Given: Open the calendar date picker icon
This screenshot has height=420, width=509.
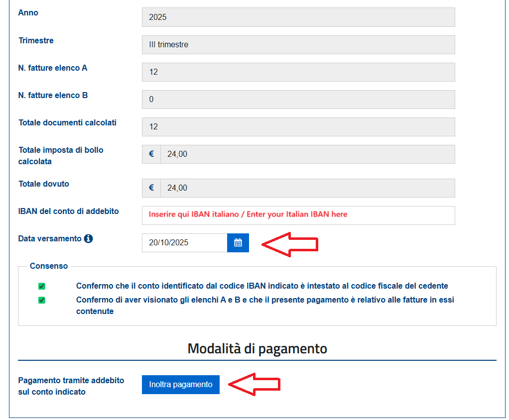Looking at the screenshot, I should tap(238, 243).
